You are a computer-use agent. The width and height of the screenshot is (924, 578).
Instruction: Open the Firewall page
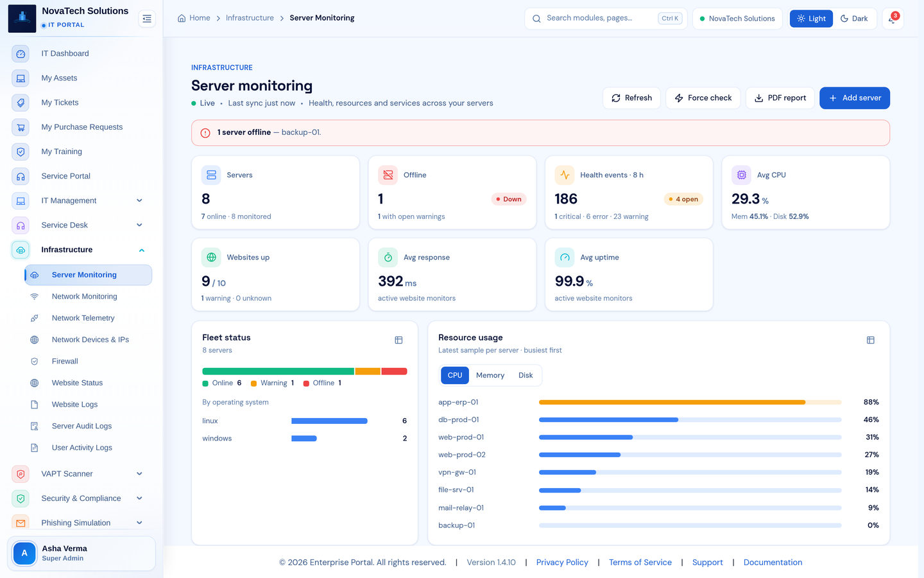[88, 361]
